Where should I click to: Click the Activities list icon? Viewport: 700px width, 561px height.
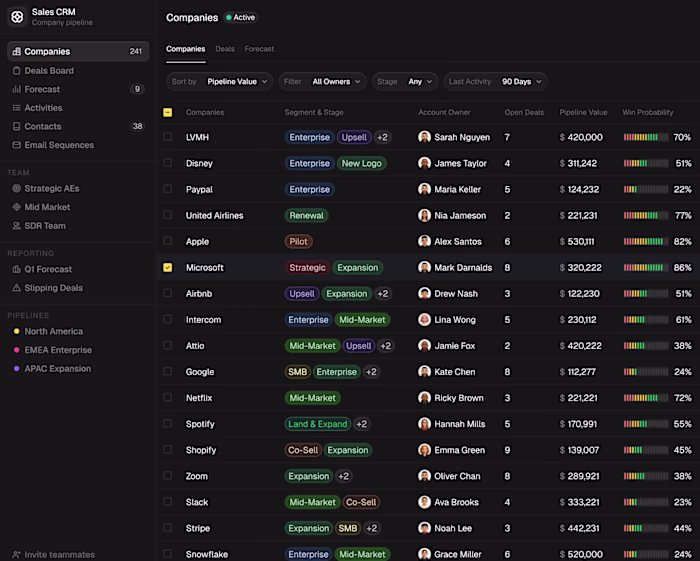(17, 108)
